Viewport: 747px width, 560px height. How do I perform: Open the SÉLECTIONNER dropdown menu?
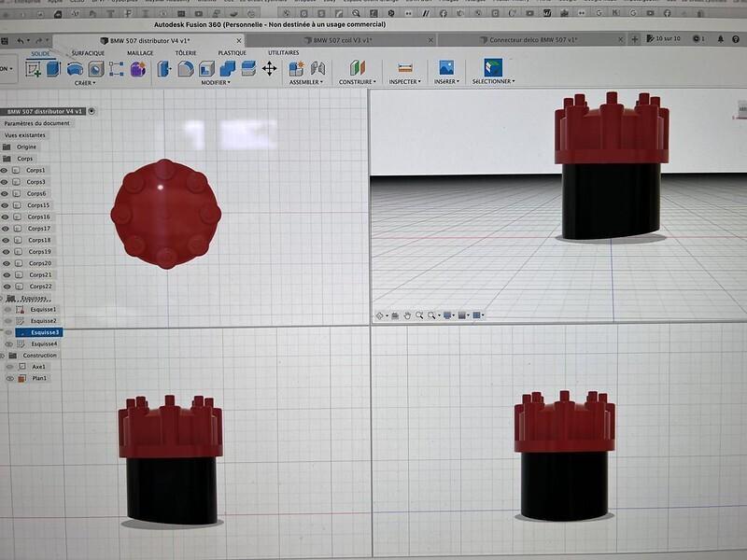[493, 81]
